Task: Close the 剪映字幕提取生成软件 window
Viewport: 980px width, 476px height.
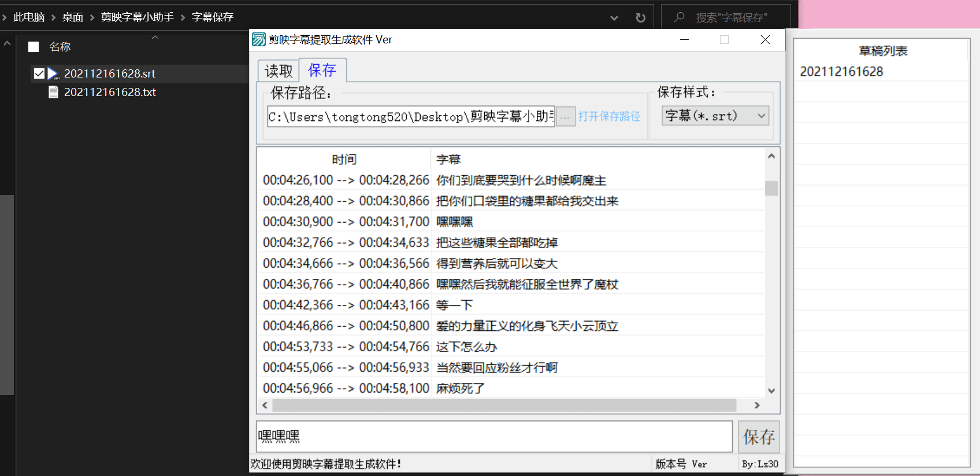Action: (x=765, y=39)
